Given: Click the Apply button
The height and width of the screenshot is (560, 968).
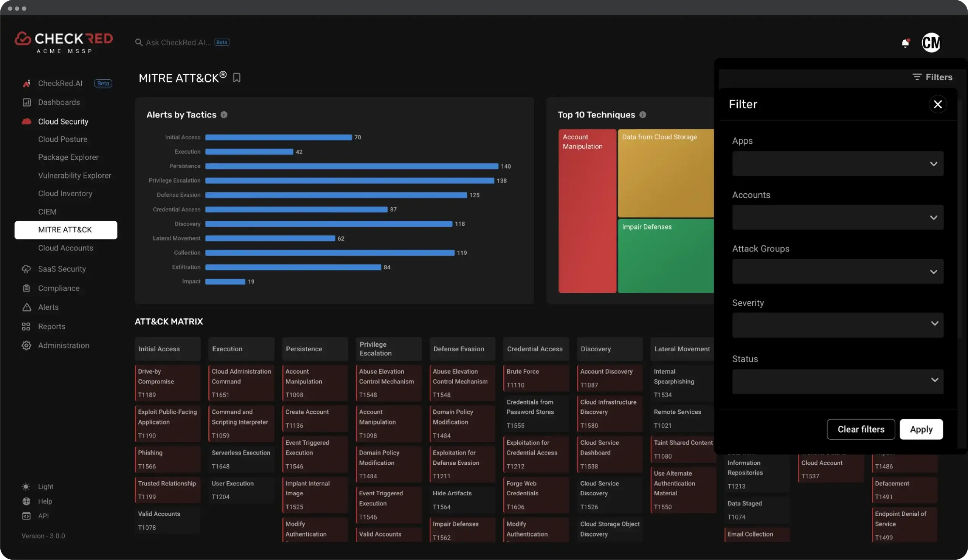Looking at the screenshot, I should coord(921,429).
